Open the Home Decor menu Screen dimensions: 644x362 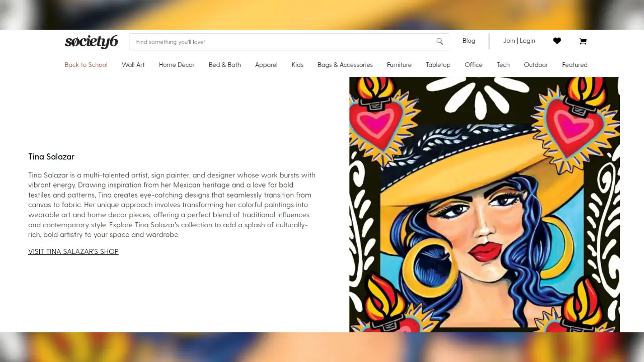click(177, 65)
